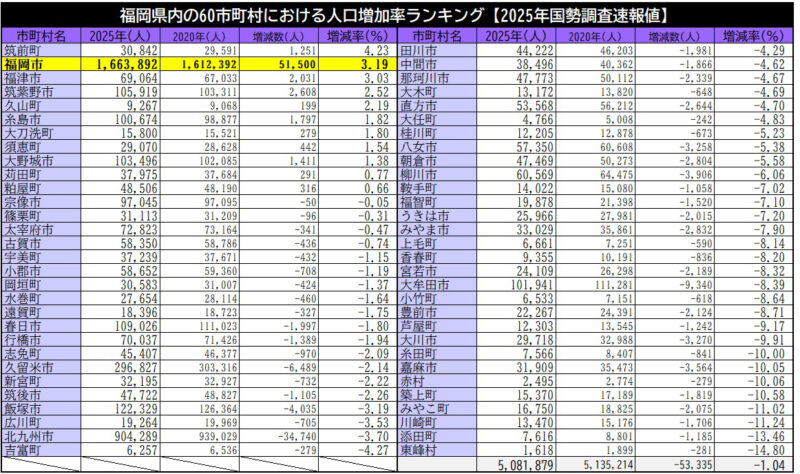
Task: Click the 豊前市 name cell
Action: [x=437, y=312]
